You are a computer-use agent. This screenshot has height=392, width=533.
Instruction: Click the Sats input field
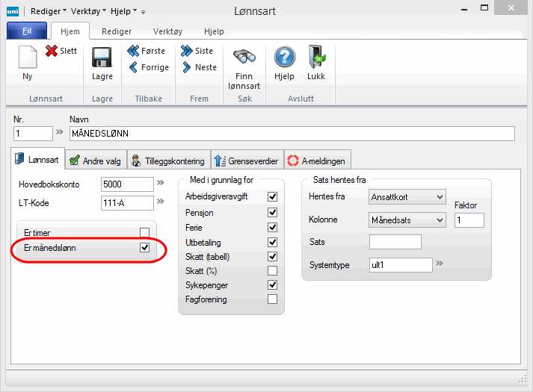[395, 242]
